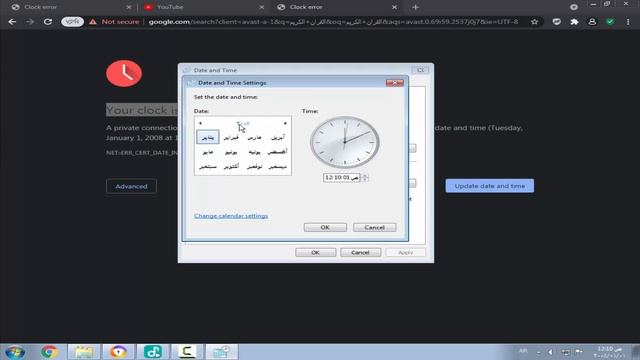Select month ديسمبر (December) in calendar
This screenshot has width=640, height=360.
coord(278,167)
